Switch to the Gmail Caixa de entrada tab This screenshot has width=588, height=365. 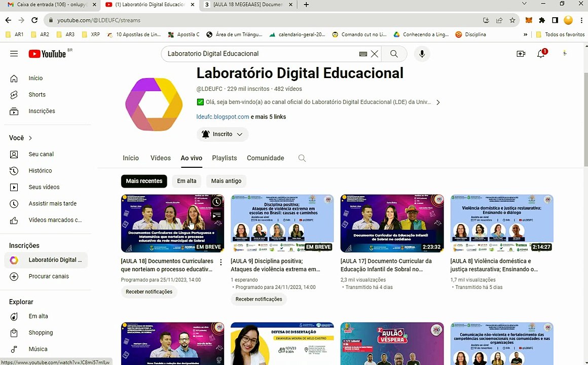click(x=51, y=5)
